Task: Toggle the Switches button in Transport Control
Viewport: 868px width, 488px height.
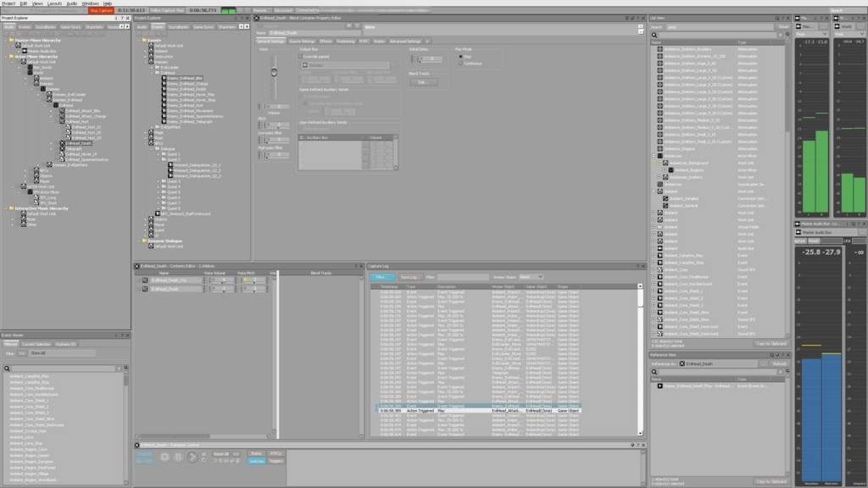Action: (256, 461)
